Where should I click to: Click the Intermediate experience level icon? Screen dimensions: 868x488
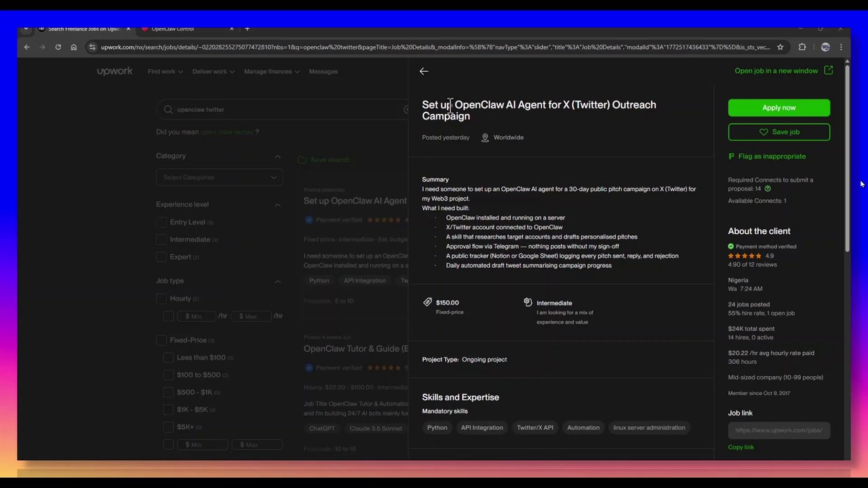[x=528, y=302]
